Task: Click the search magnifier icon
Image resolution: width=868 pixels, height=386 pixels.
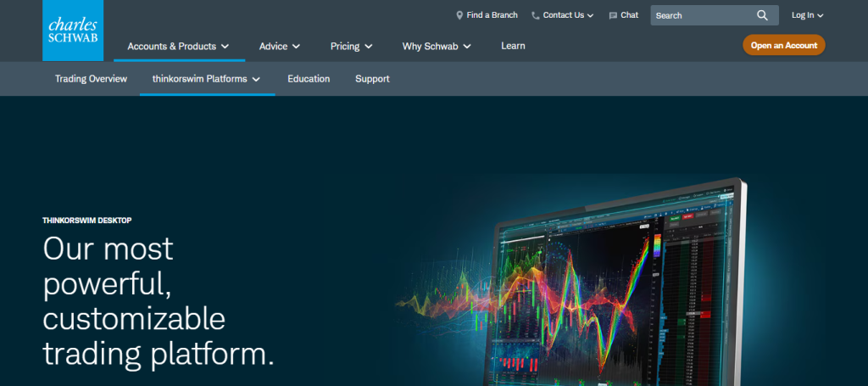Action: click(x=762, y=15)
